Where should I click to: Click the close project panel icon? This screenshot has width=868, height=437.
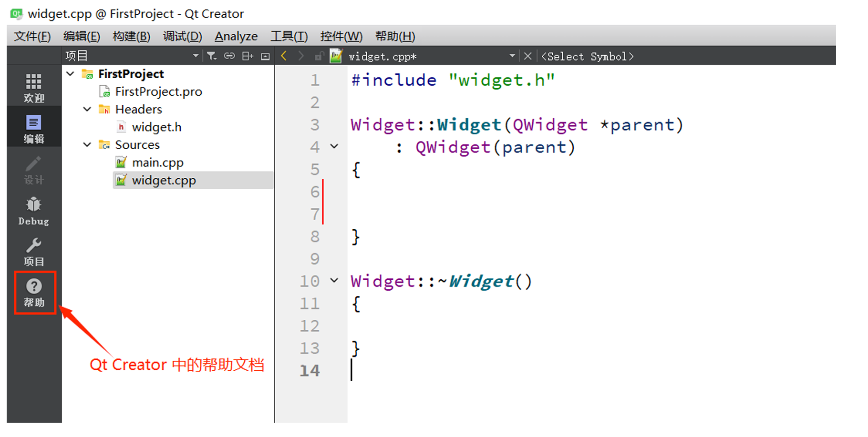(x=266, y=57)
